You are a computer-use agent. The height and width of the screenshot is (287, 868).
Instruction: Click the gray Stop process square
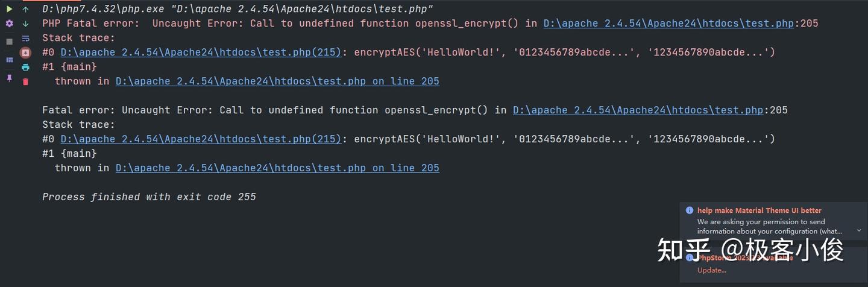click(x=9, y=42)
